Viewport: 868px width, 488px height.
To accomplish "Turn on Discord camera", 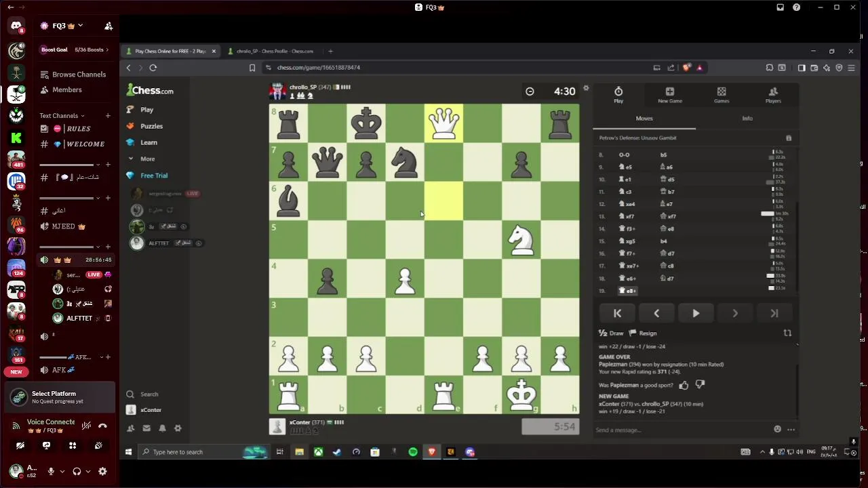I will click(20, 445).
